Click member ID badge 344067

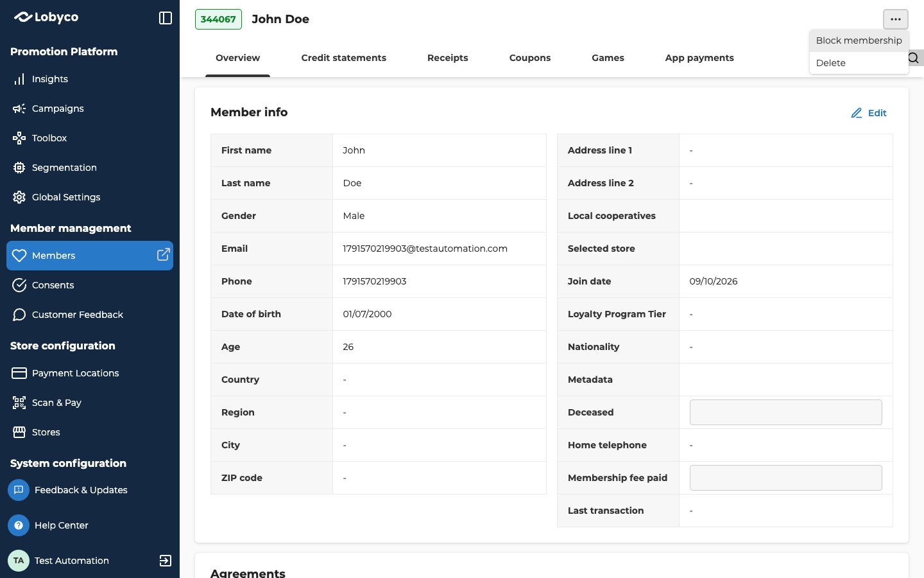coord(218,19)
